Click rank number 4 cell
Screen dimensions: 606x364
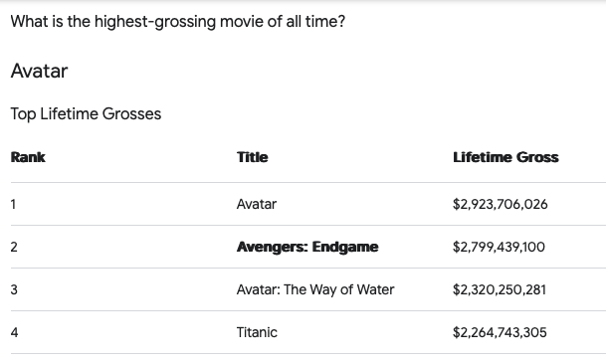click(14, 332)
